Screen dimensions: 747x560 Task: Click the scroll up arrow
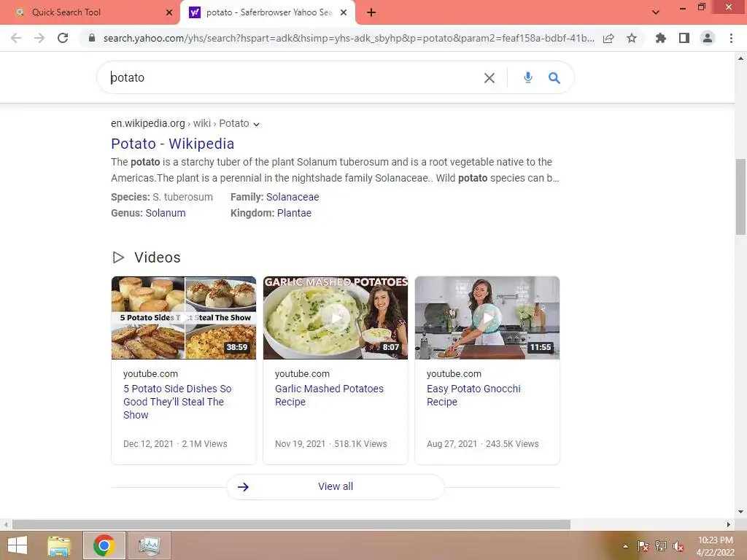tap(740, 58)
